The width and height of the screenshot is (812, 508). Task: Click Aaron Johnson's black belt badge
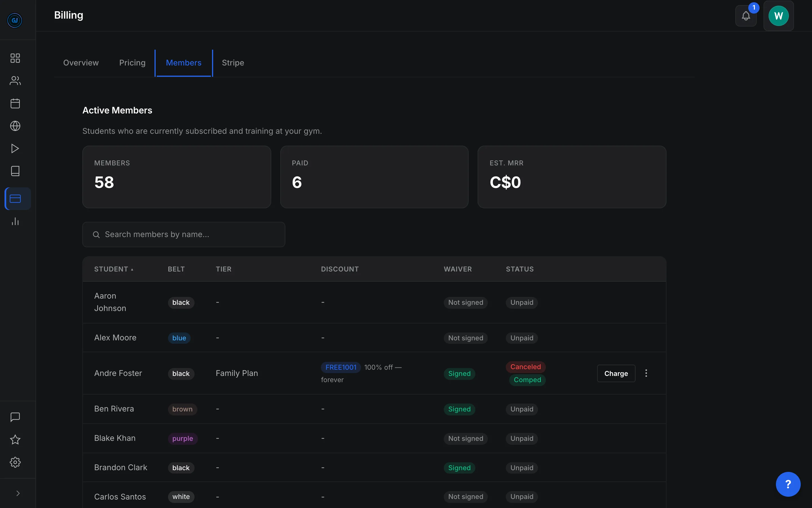(181, 302)
